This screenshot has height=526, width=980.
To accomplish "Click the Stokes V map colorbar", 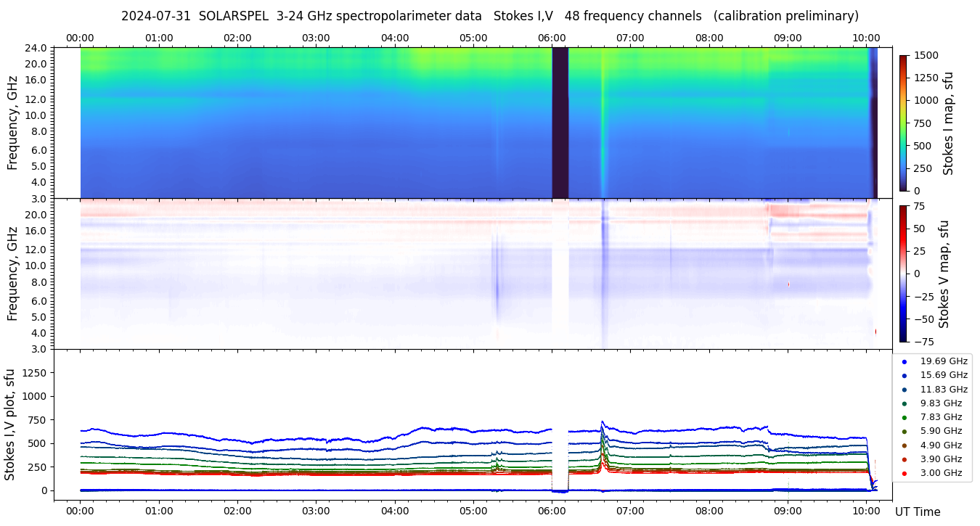I will 903,274.
